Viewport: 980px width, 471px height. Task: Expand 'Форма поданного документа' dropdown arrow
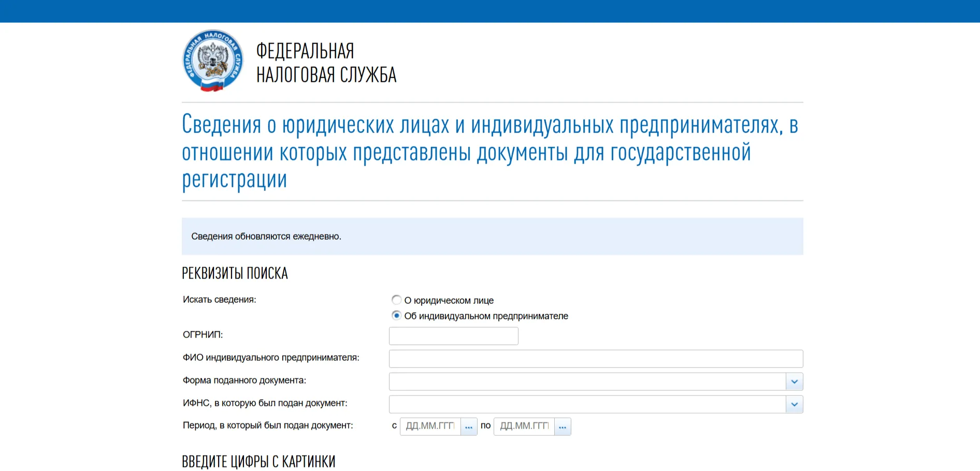coord(794,381)
